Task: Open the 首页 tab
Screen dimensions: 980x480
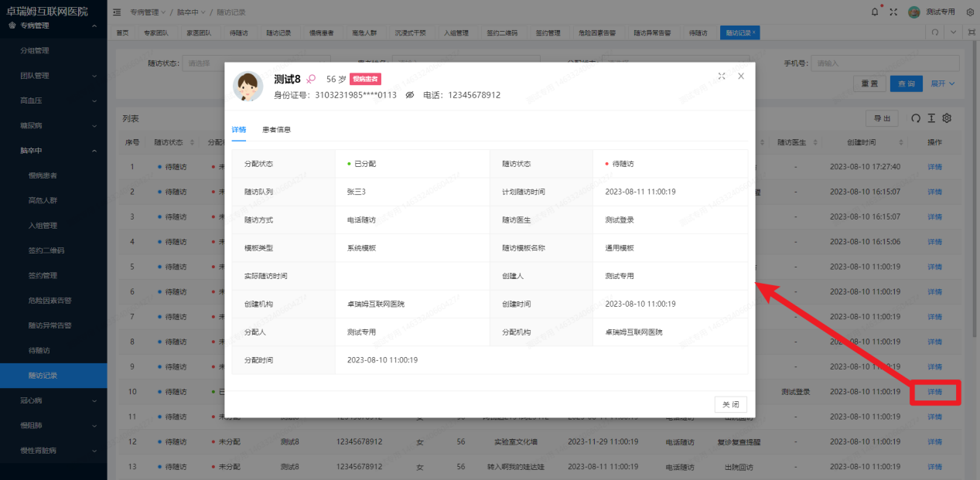Action: coord(122,33)
